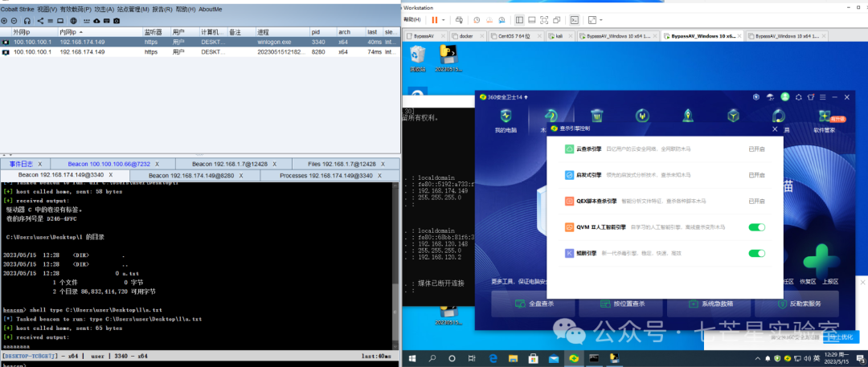Click the disconnect (minus) icon in Cobalt Strike toolbar
868x367 pixels.
14,21
